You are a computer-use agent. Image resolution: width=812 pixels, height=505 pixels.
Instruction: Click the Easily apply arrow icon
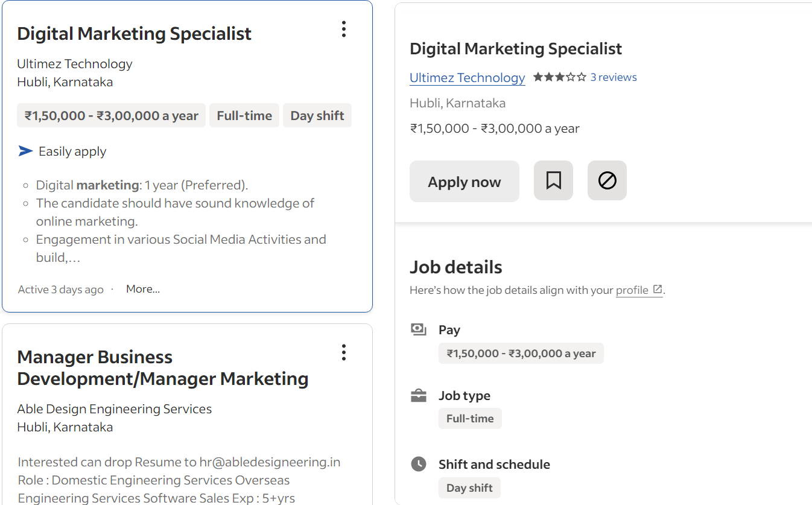(x=25, y=151)
